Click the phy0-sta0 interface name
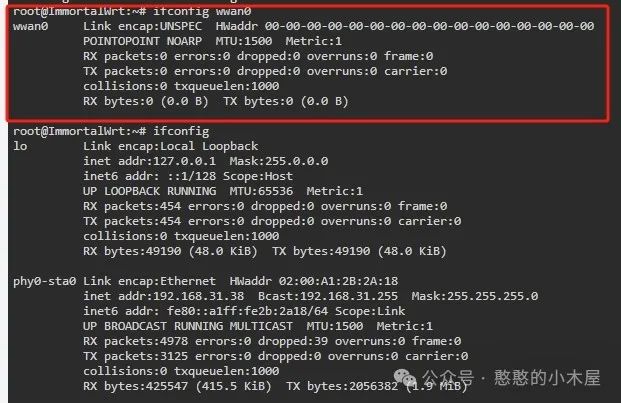The height and width of the screenshot is (403, 621). tap(44, 281)
